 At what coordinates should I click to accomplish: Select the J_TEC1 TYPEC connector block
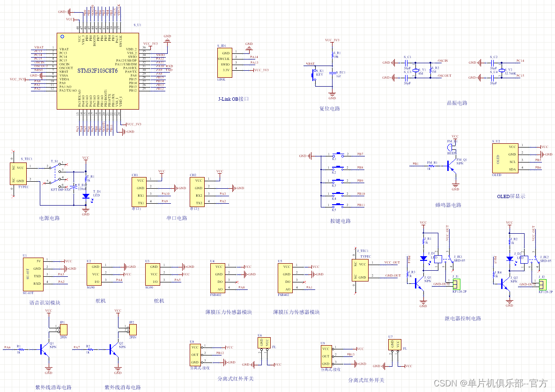point(360,271)
